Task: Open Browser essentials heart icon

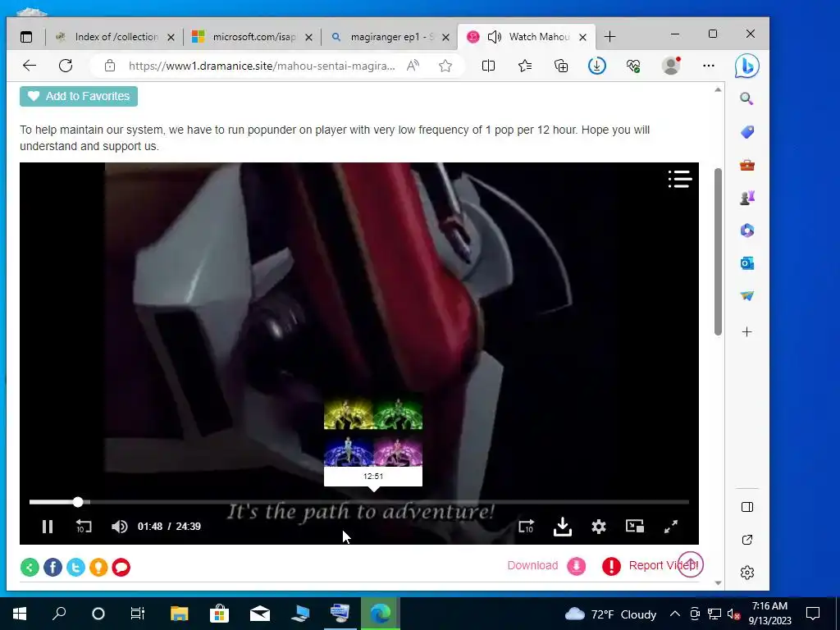Action: pyautogui.click(x=633, y=66)
